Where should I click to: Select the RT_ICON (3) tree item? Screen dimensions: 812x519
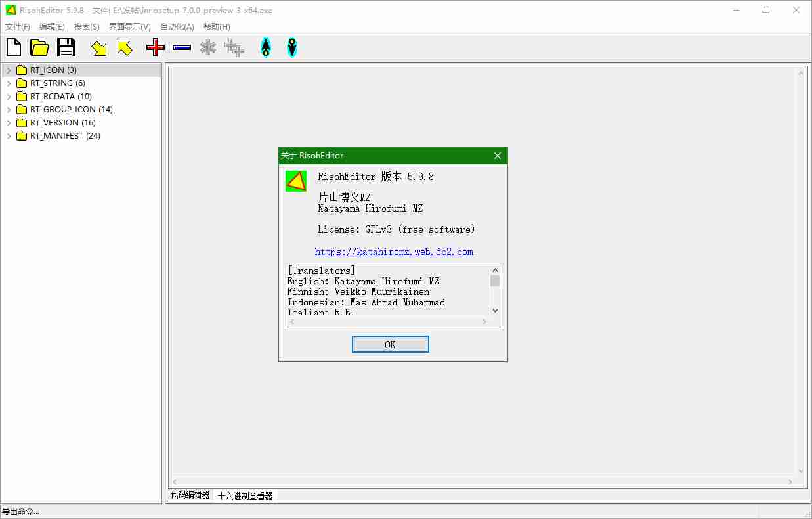click(x=53, y=70)
